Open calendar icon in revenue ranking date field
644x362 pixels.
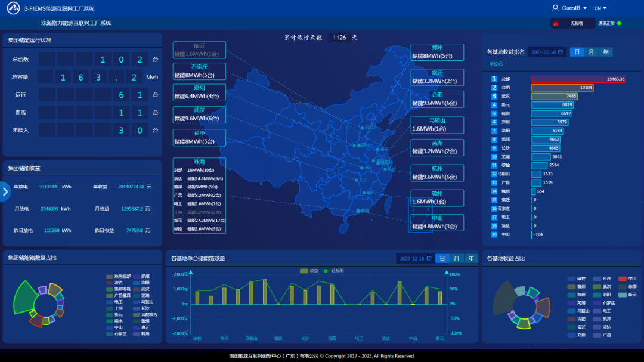560,52
